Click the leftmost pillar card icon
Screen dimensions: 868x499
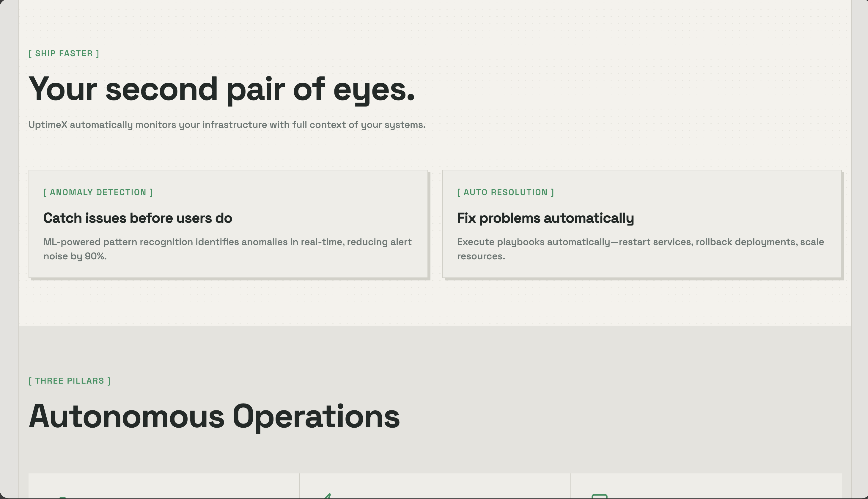point(62,497)
